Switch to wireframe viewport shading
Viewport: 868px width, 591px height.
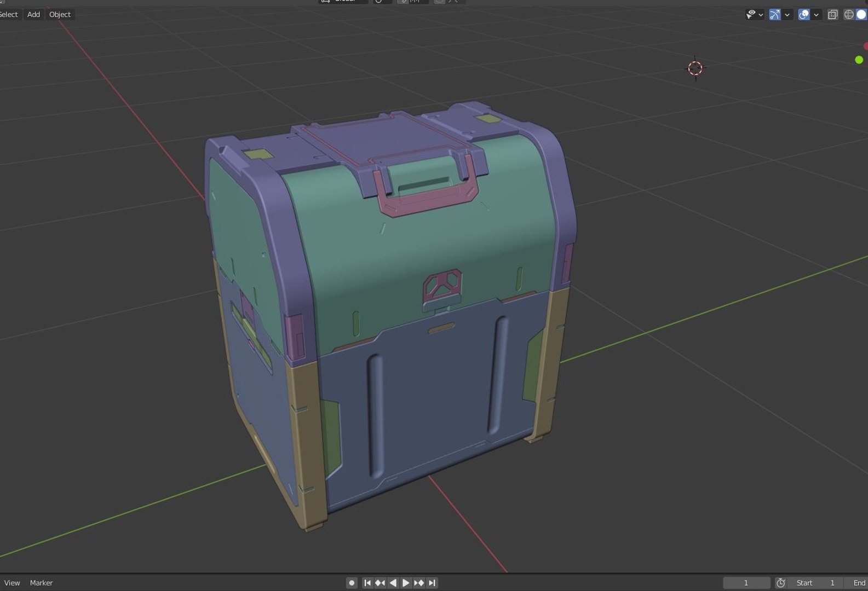pyautogui.click(x=848, y=15)
